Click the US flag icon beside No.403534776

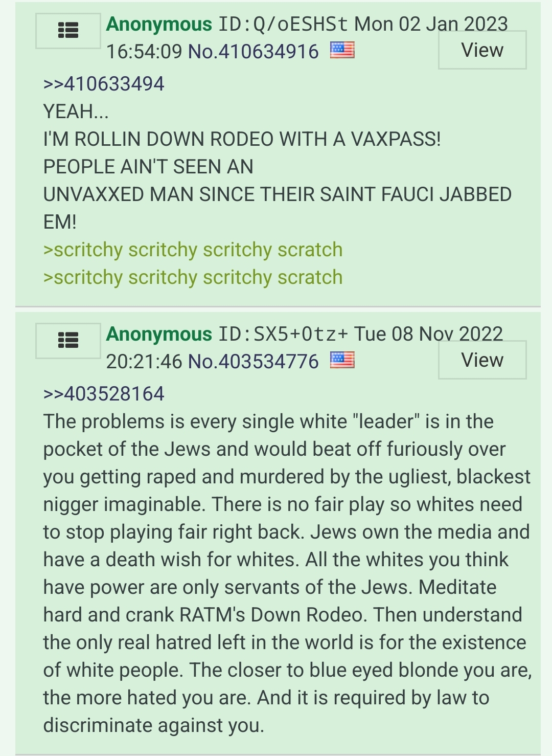click(342, 360)
